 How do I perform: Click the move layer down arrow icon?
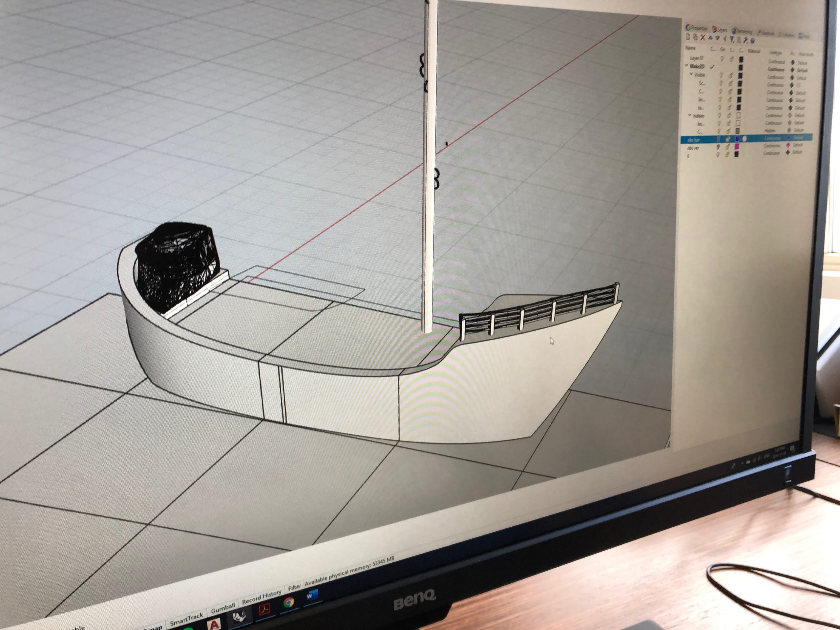tap(717, 38)
